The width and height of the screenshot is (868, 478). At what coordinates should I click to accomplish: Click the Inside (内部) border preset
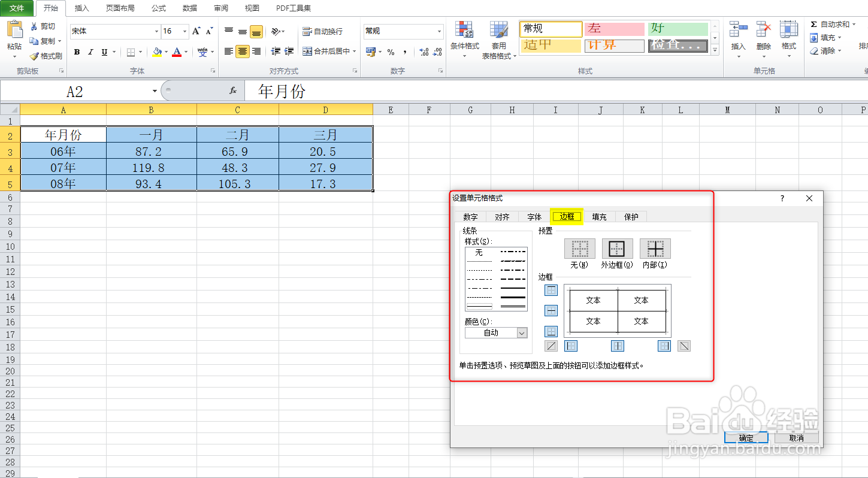click(x=655, y=248)
